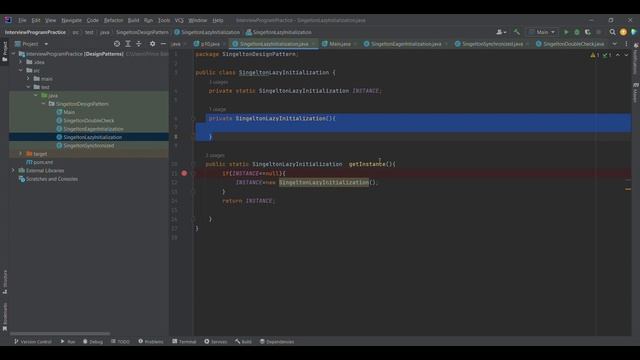
Task: Open the Main run configuration dropdown
Action: 542,32
